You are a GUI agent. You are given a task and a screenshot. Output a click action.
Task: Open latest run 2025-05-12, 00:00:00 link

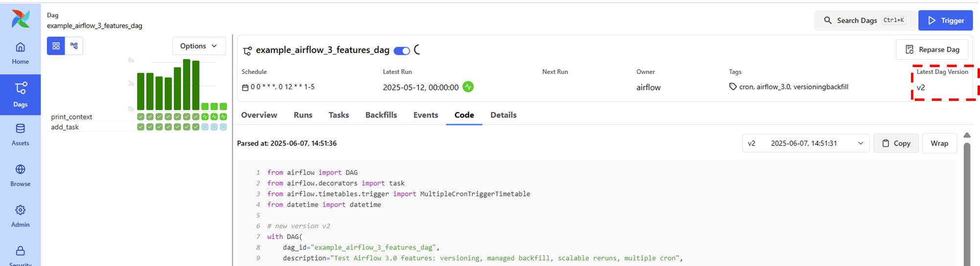[420, 87]
